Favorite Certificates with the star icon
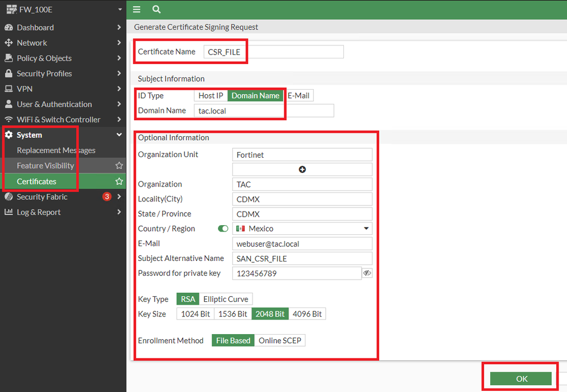 pyautogui.click(x=119, y=182)
